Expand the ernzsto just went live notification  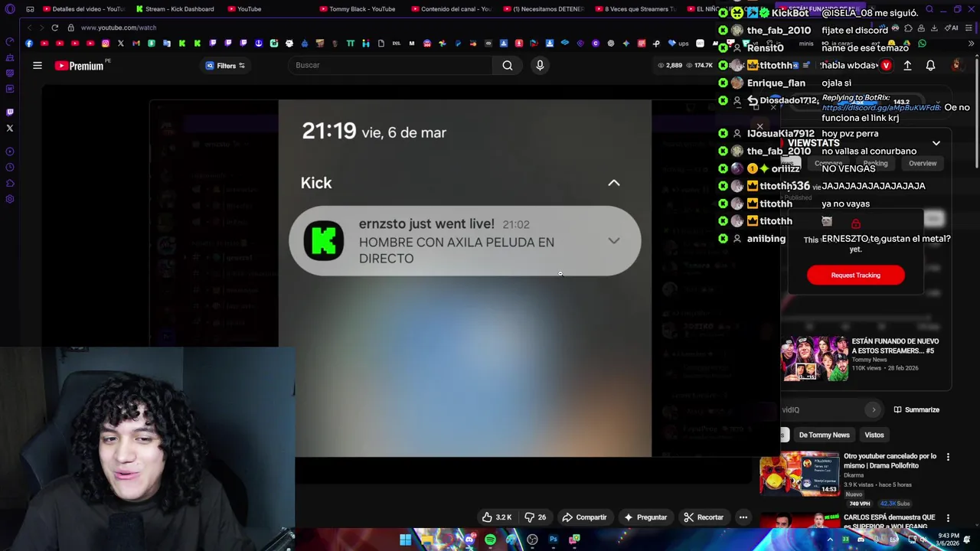click(614, 241)
